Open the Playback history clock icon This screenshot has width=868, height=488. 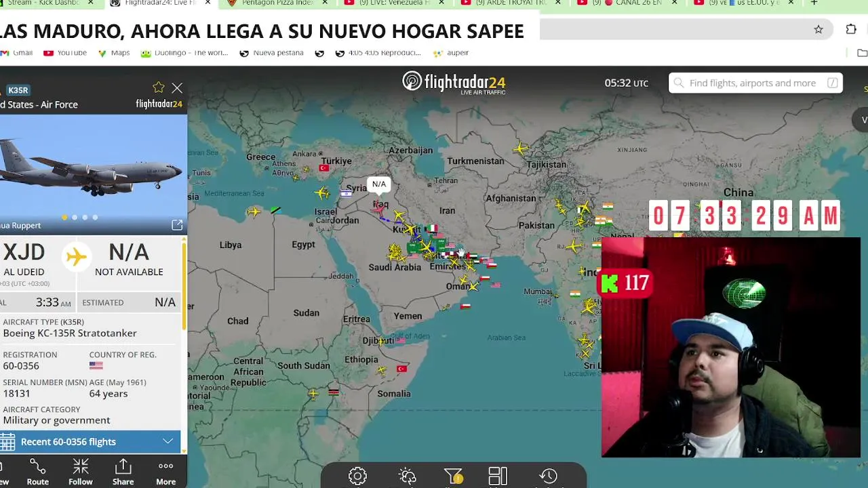coord(548,476)
